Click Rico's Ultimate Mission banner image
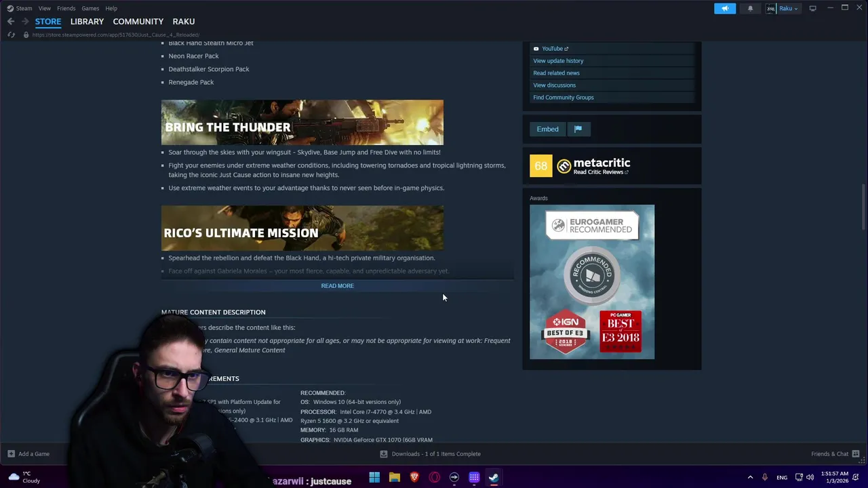The height and width of the screenshot is (488, 868). point(302,228)
